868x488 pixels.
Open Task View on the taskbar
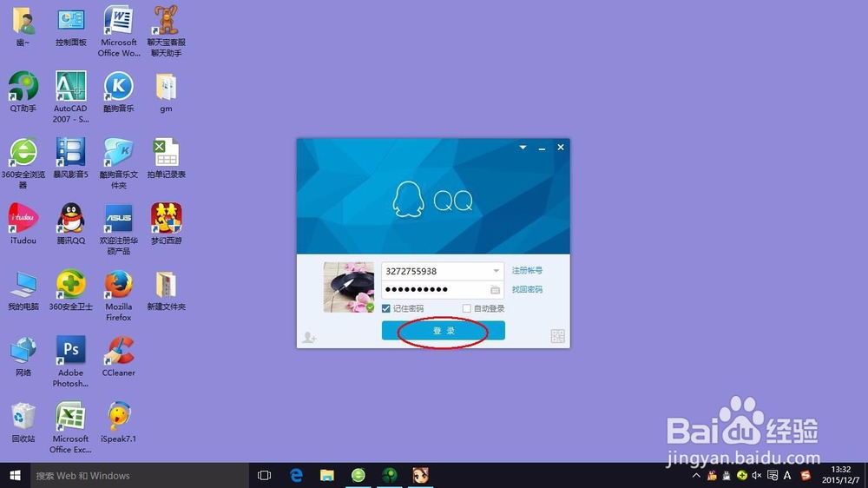[265, 475]
